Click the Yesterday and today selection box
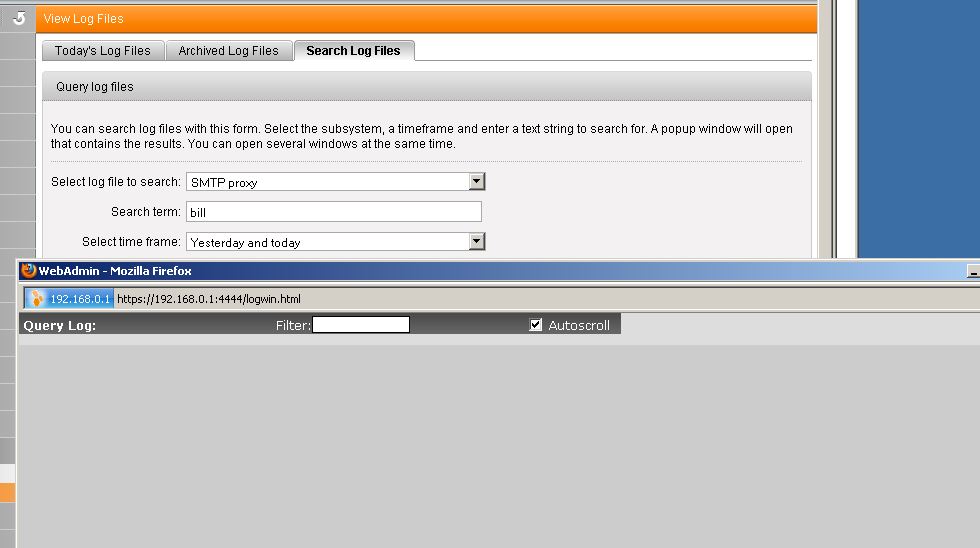 327,242
